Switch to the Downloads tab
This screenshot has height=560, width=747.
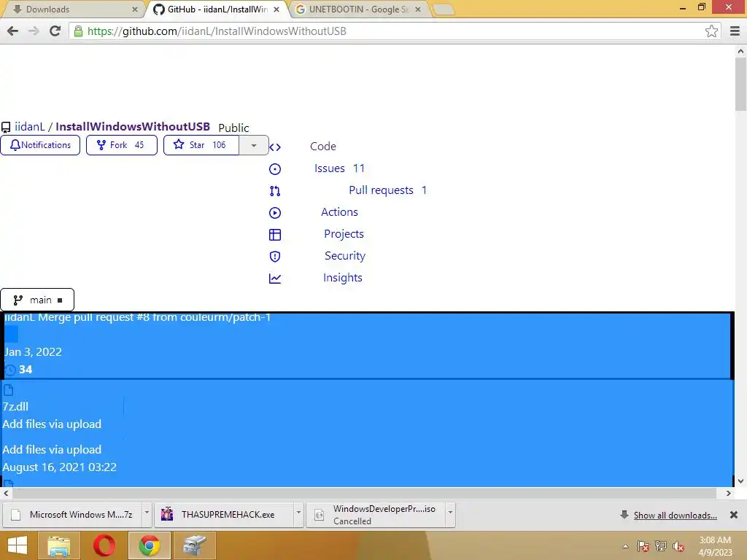point(71,9)
